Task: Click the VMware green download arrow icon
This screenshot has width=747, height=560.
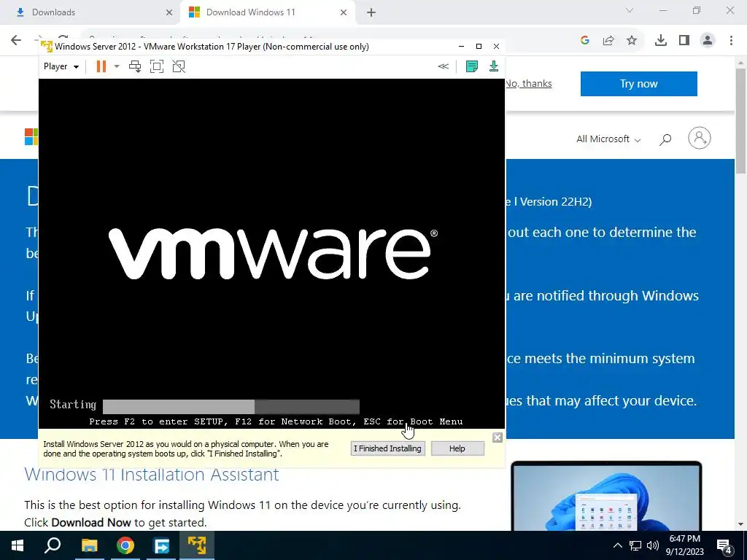Action: 494,66
